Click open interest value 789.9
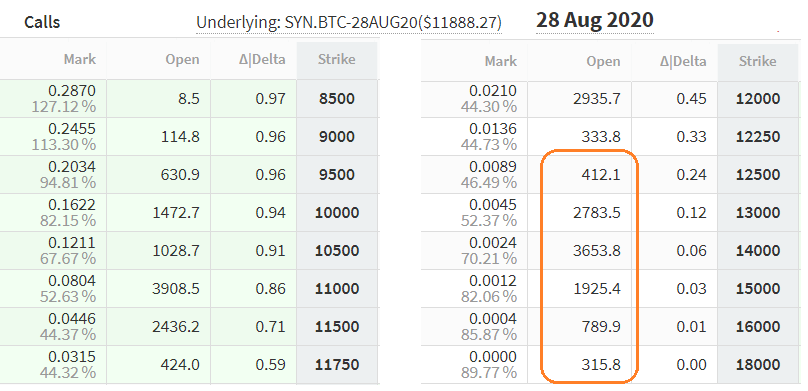The width and height of the screenshot is (808, 391). click(x=601, y=327)
